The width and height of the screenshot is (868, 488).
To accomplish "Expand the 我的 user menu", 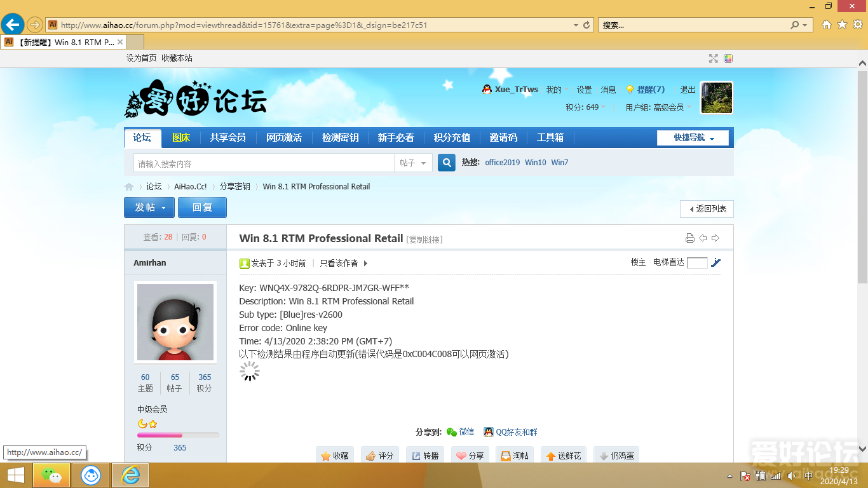I will [x=555, y=90].
